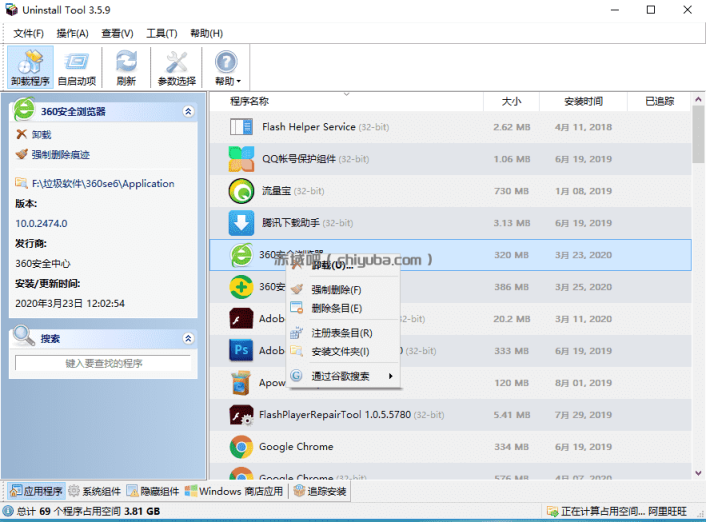Open the F:\垃圾软件\360se6\Application folder link
Screen dimensions: 706x522
[x=103, y=183]
